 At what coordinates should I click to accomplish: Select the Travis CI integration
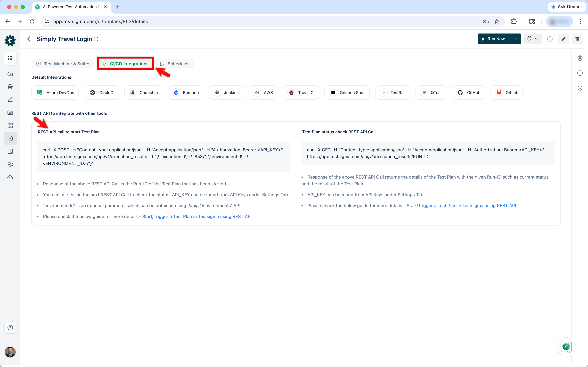click(301, 93)
